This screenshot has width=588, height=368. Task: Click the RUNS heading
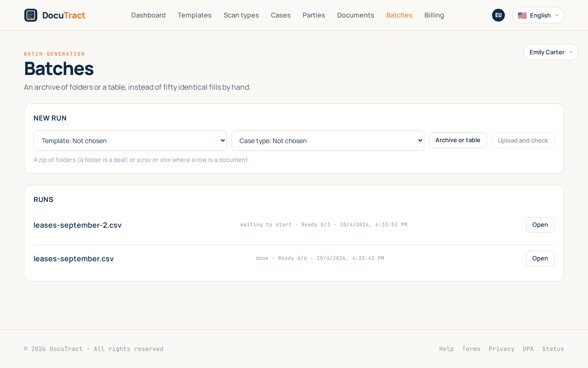[x=43, y=200]
